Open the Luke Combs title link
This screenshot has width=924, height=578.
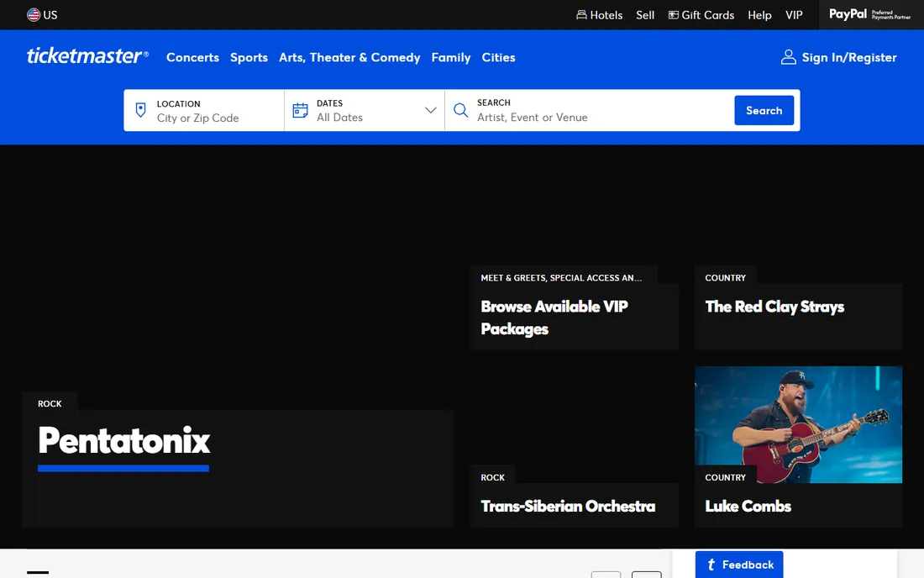(x=748, y=506)
